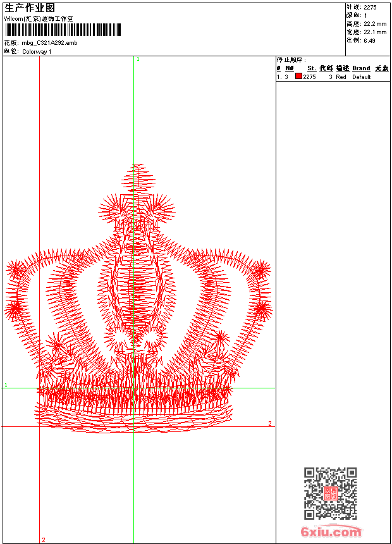392x544 pixels.
Task: Click the 高度 22.2 mm height value
Action: pyautogui.click(x=375, y=24)
